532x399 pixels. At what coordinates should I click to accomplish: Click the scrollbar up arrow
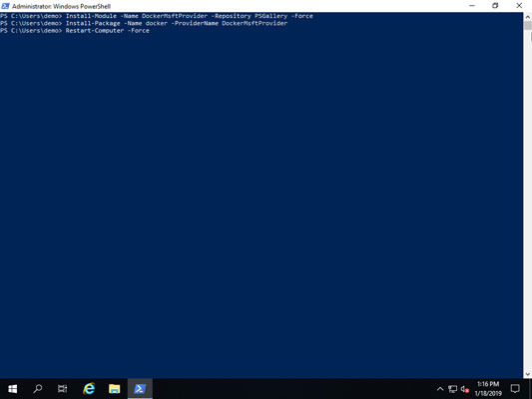(528, 16)
